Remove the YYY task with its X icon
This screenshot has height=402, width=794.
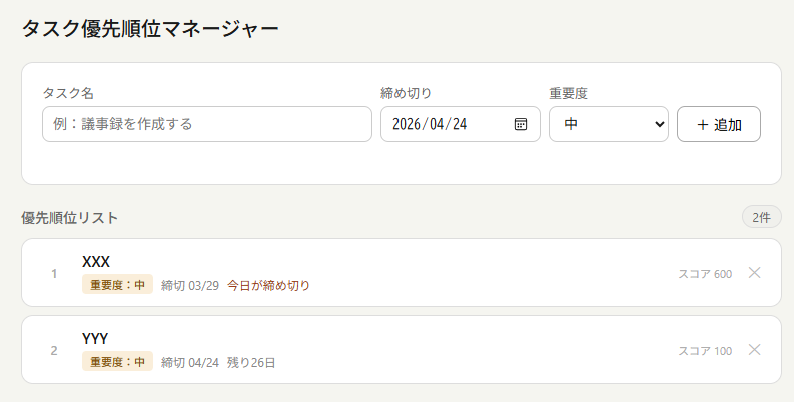[x=754, y=349]
